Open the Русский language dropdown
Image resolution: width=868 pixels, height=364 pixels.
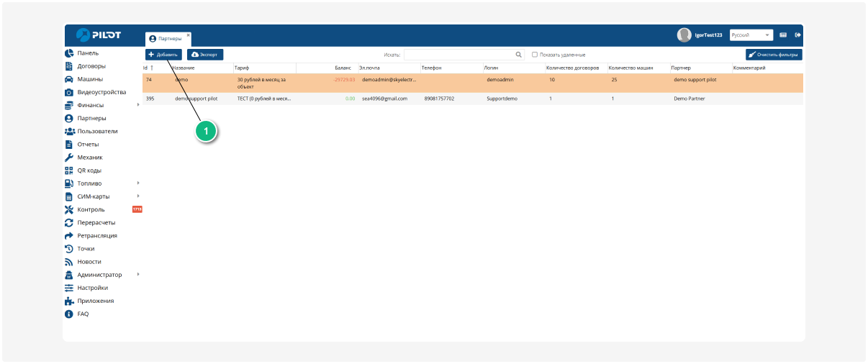(x=751, y=35)
